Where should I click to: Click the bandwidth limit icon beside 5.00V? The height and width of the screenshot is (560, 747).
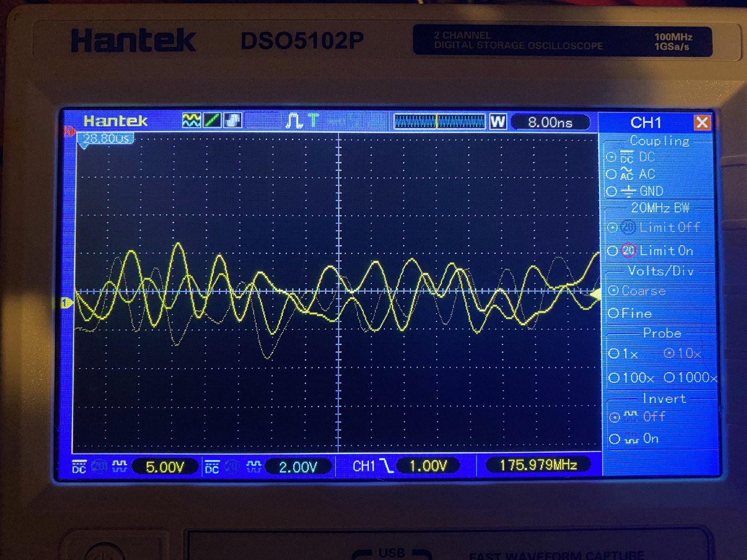[x=99, y=467]
